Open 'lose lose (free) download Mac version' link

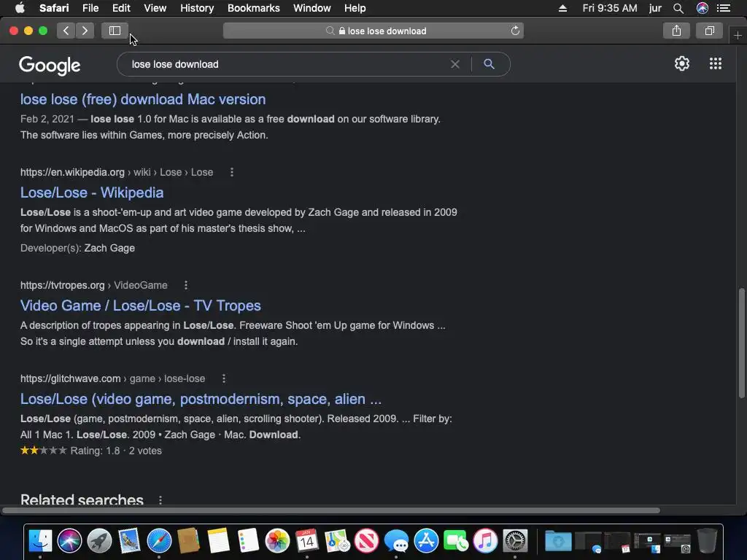[x=143, y=99]
